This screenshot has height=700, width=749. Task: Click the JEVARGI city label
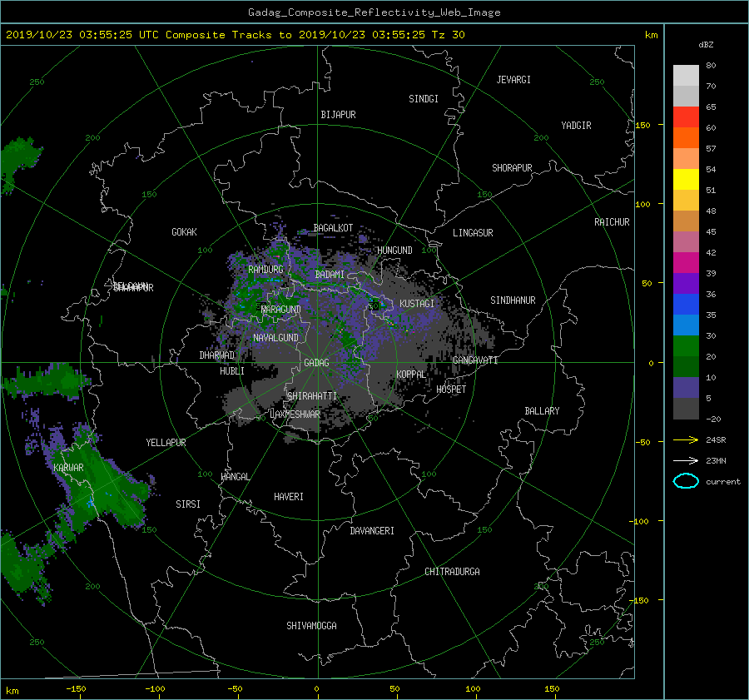[x=513, y=80]
